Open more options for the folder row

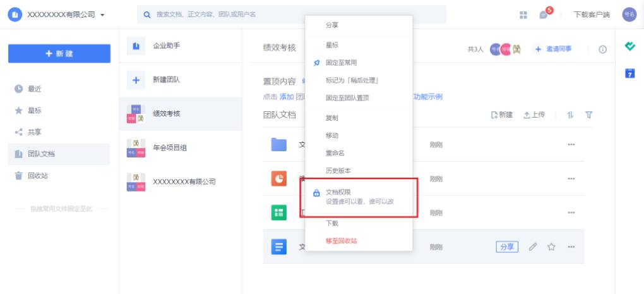[x=571, y=145]
